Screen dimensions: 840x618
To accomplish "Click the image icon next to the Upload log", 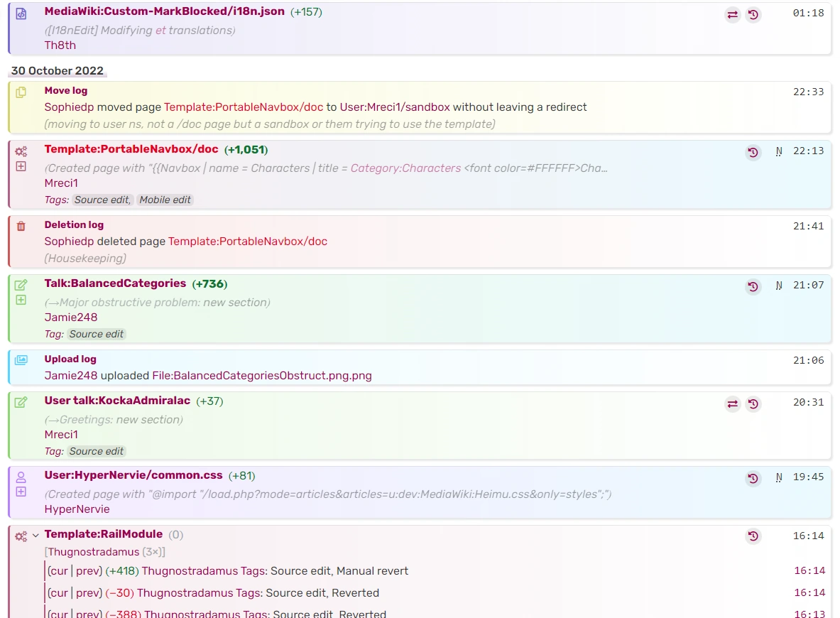I will (x=21, y=359).
